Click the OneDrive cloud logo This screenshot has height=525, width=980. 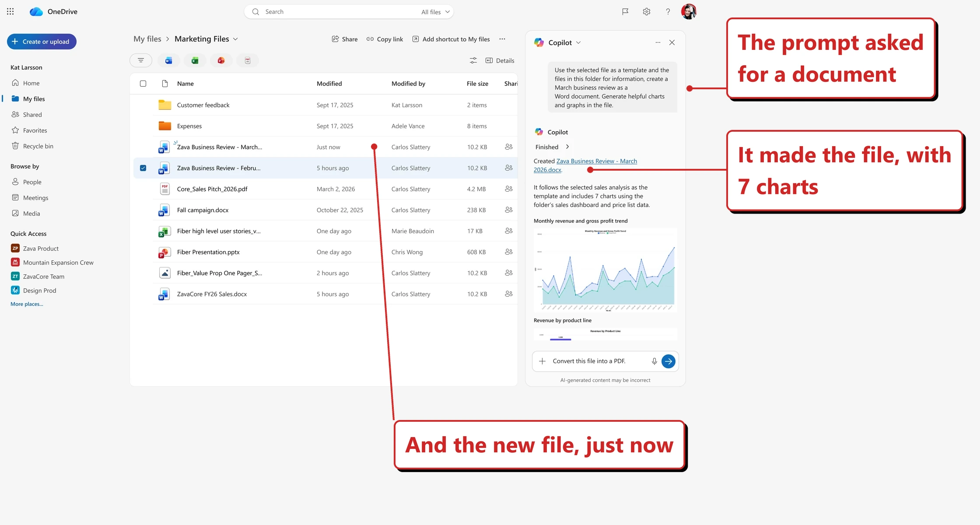tap(36, 12)
